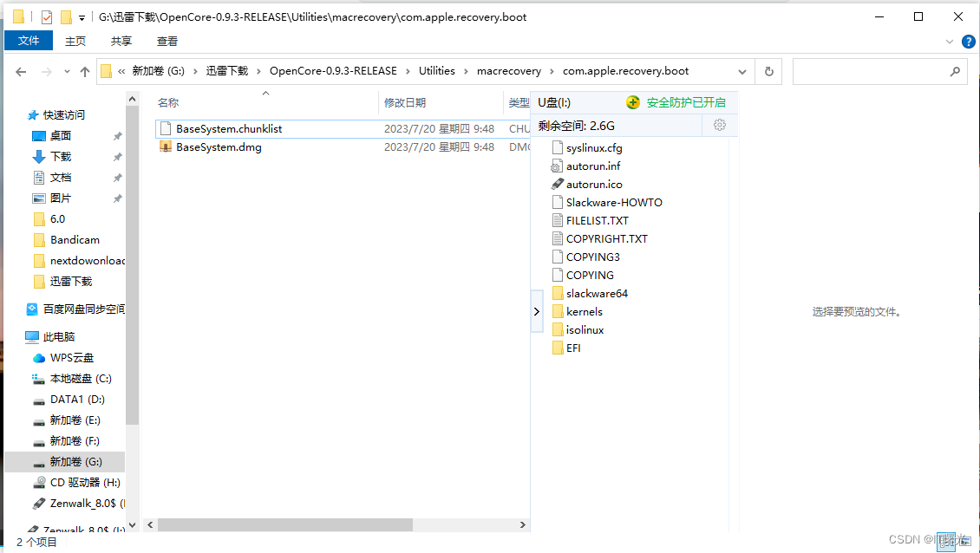
Task: Open the 6.0 folder in sidebar
Action: pos(57,219)
